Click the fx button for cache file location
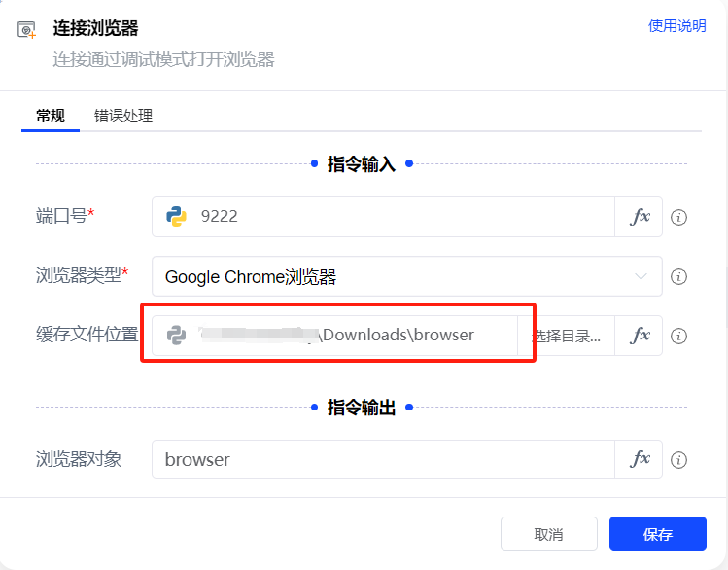Screen dimensions: 728x570 (x=640, y=336)
